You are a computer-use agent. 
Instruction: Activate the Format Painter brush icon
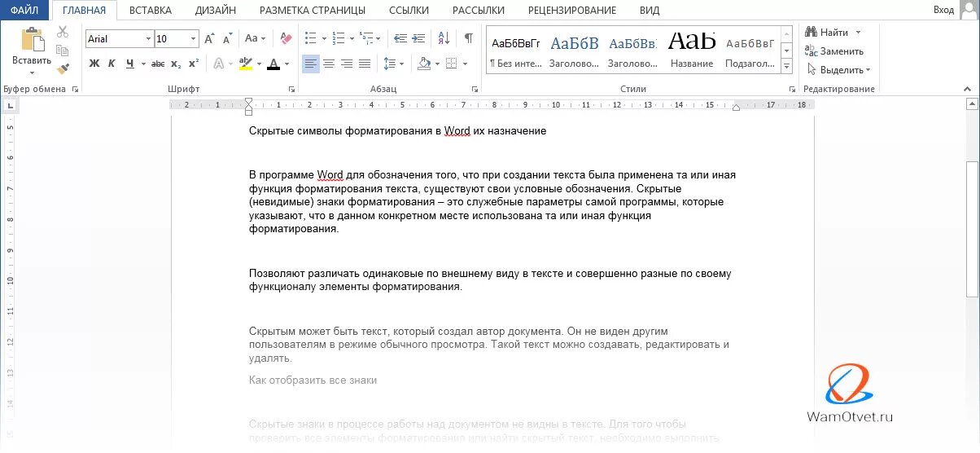(x=63, y=69)
